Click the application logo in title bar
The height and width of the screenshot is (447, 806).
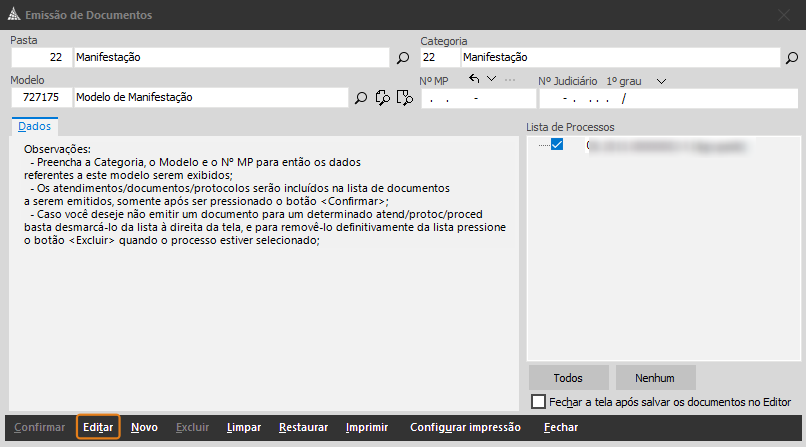(x=14, y=14)
